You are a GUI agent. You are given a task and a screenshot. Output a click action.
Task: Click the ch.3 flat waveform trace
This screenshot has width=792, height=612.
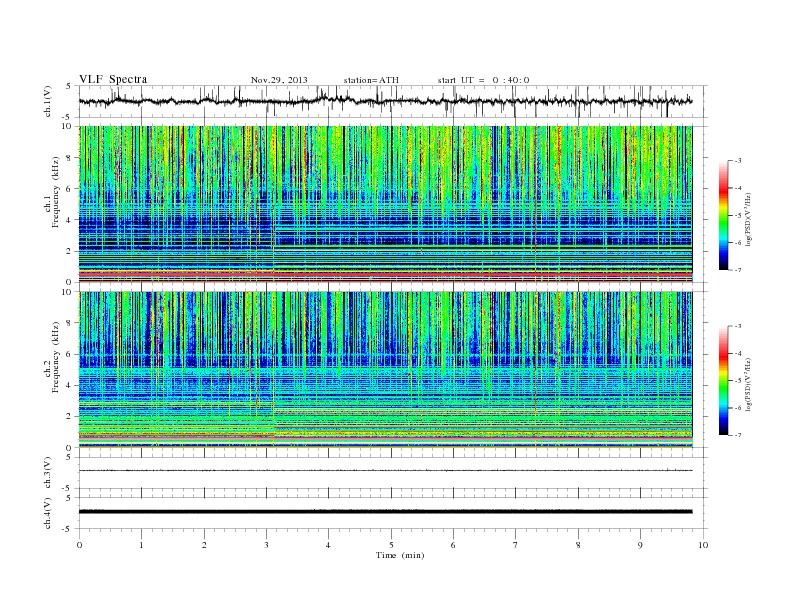click(385, 471)
